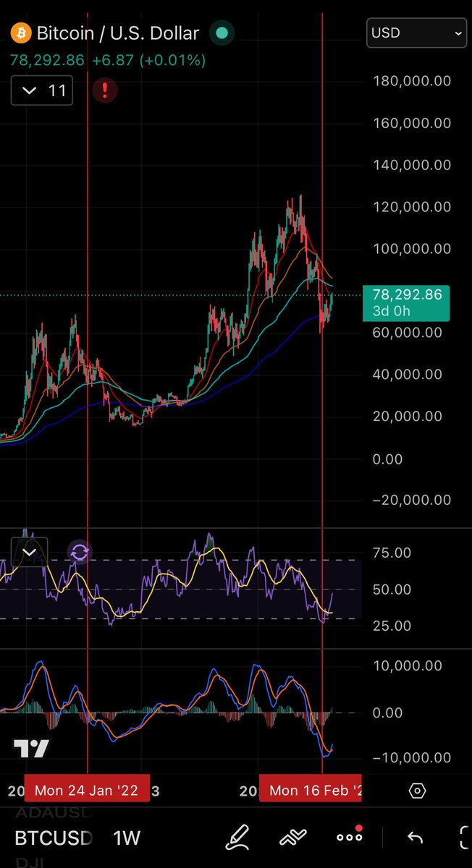The image size is (472, 868).
Task: Open the three-dots more menu
Action: click(x=350, y=838)
